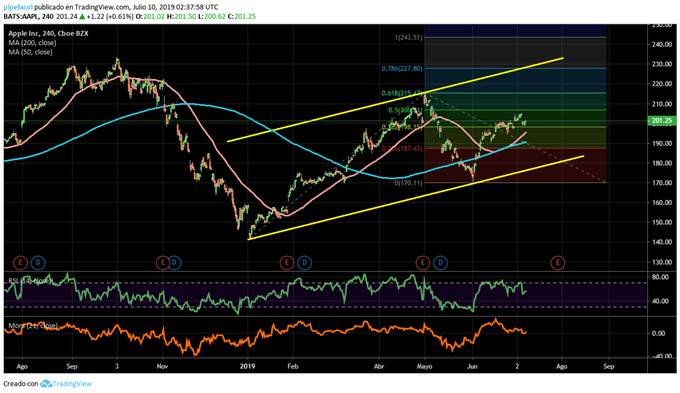Click the Jun date on the time axis

[472, 367]
